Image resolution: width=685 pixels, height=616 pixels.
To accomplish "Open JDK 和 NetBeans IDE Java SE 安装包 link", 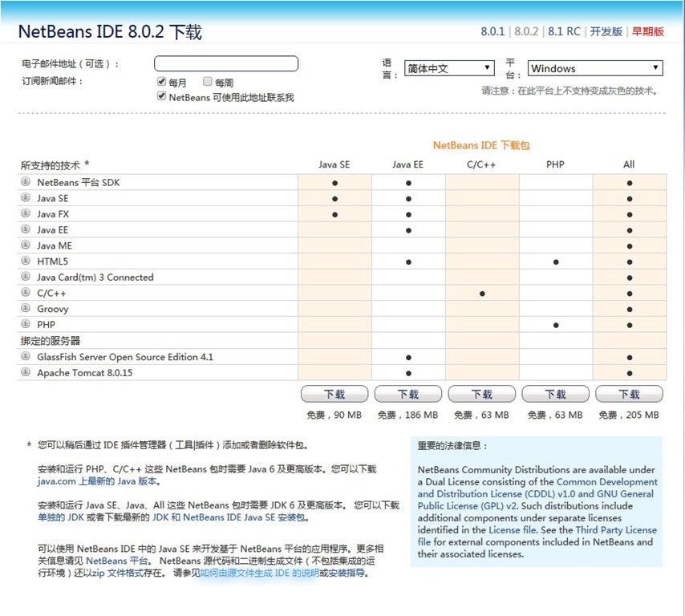I will [229, 517].
